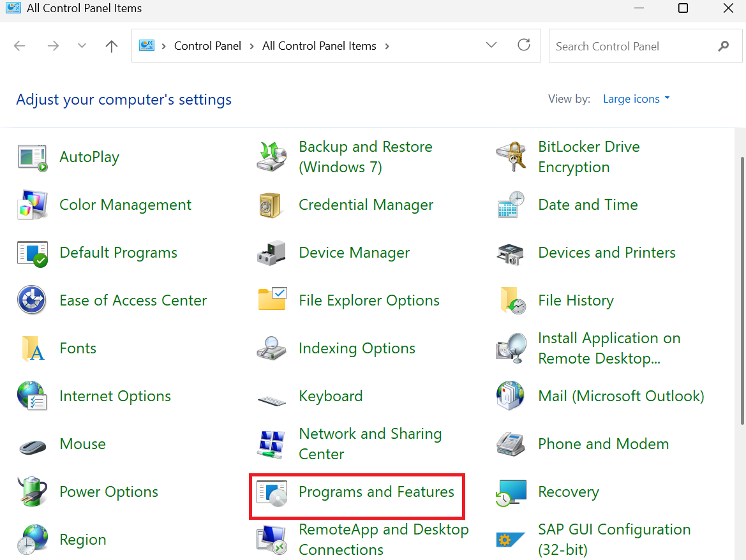Click the Power Options battery icon
This screenshot has height=560, width=746.
33,492
